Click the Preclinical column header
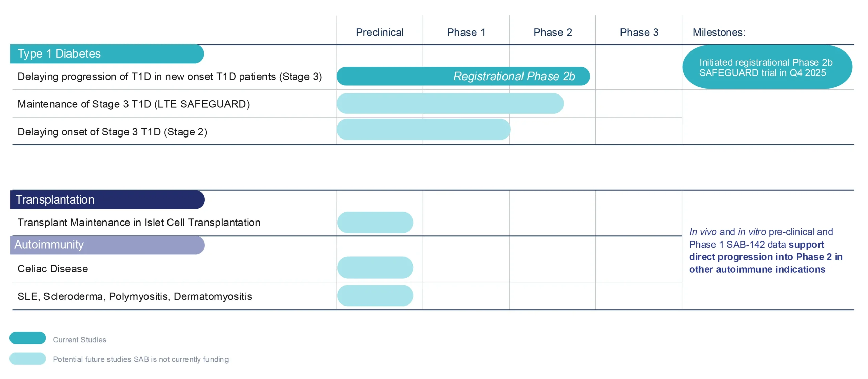This screenshot has width=868, height=379. (379, 33)
